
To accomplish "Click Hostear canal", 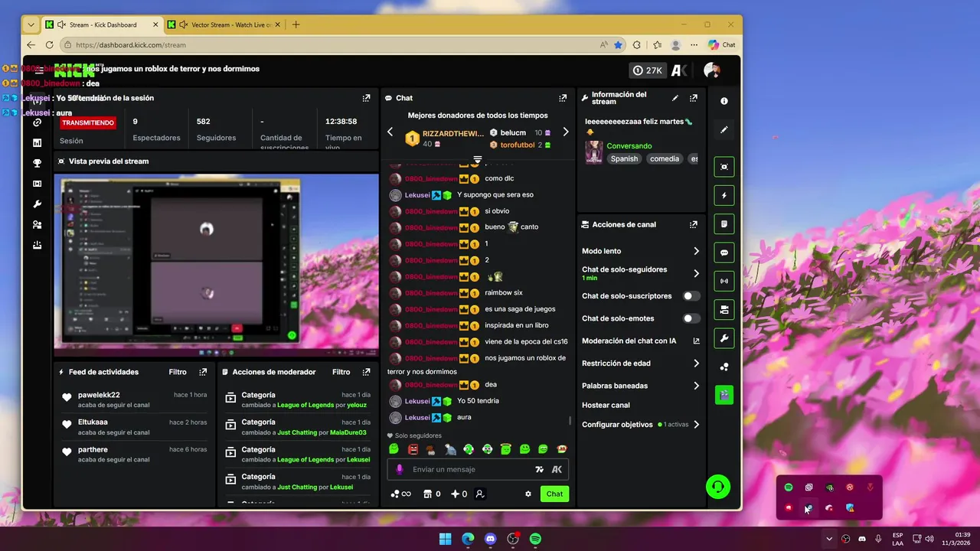I will [x=606, y=405].
